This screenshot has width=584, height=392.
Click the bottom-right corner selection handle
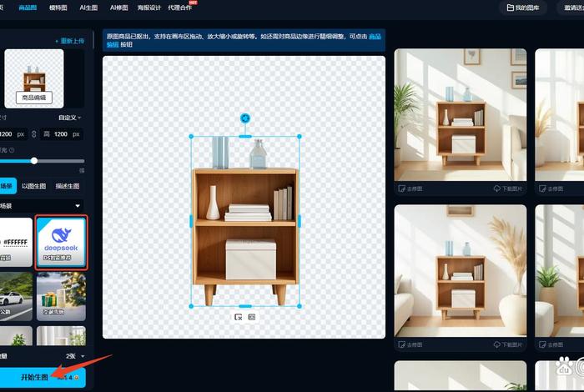pos(299,306)
